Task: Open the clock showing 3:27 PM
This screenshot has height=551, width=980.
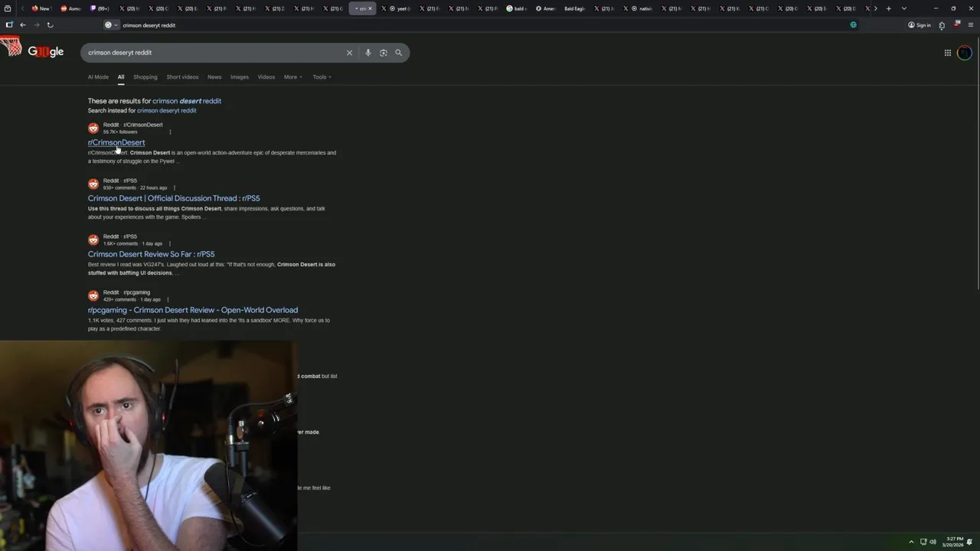Action: 954,542
